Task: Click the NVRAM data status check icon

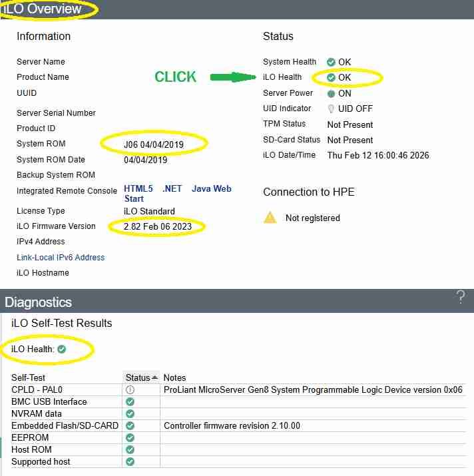Action: click(x=130, y=413)
